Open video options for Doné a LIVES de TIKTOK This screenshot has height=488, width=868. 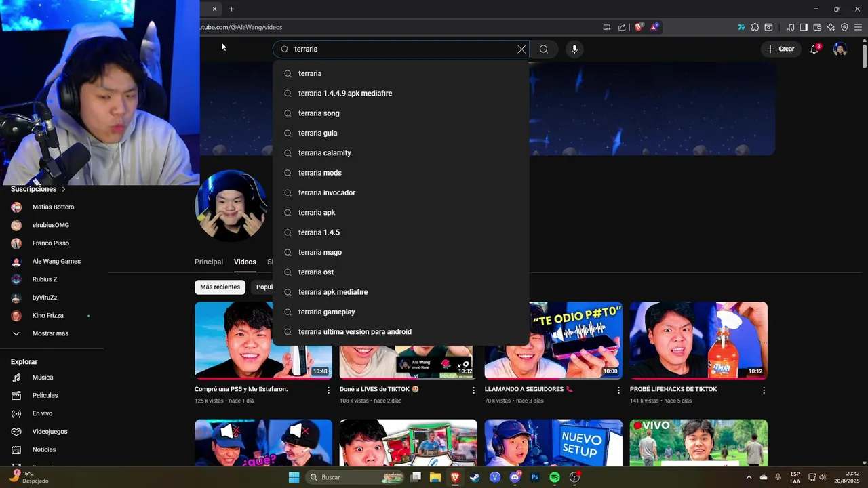point(473,390)
